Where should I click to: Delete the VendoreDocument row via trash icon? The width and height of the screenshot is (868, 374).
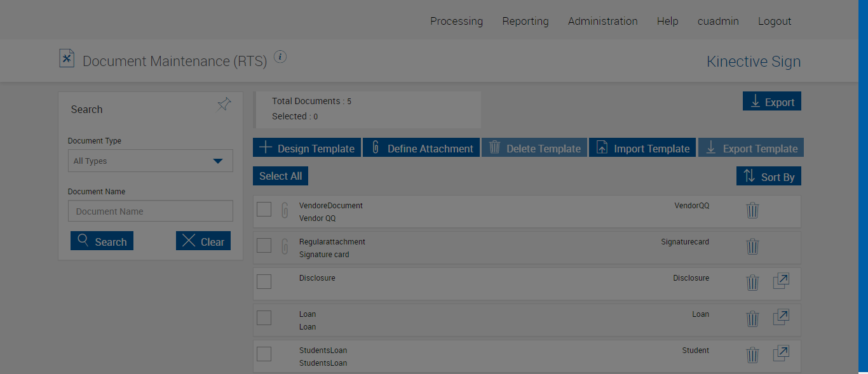752,210
